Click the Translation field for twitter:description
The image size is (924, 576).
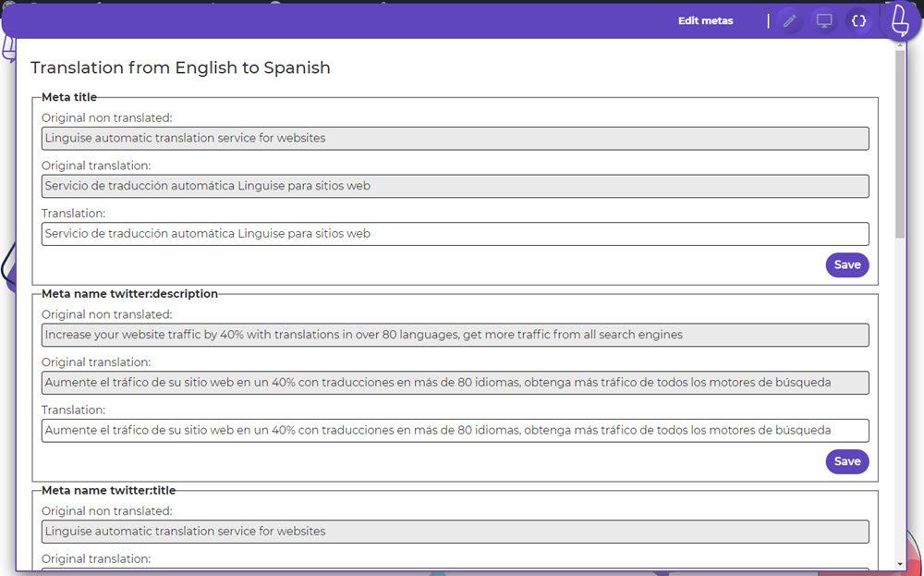[x=455, y=430]
